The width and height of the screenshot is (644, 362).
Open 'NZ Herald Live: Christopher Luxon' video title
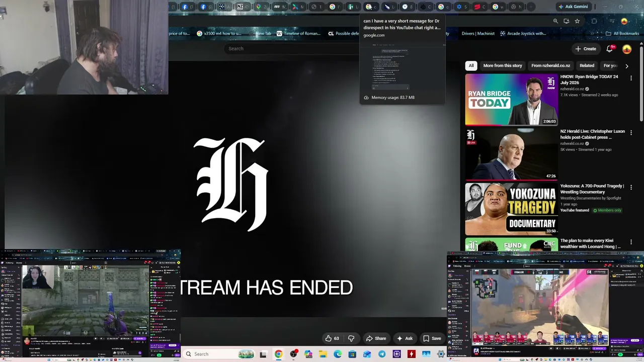pyautogui.click(x=593, y=134)
